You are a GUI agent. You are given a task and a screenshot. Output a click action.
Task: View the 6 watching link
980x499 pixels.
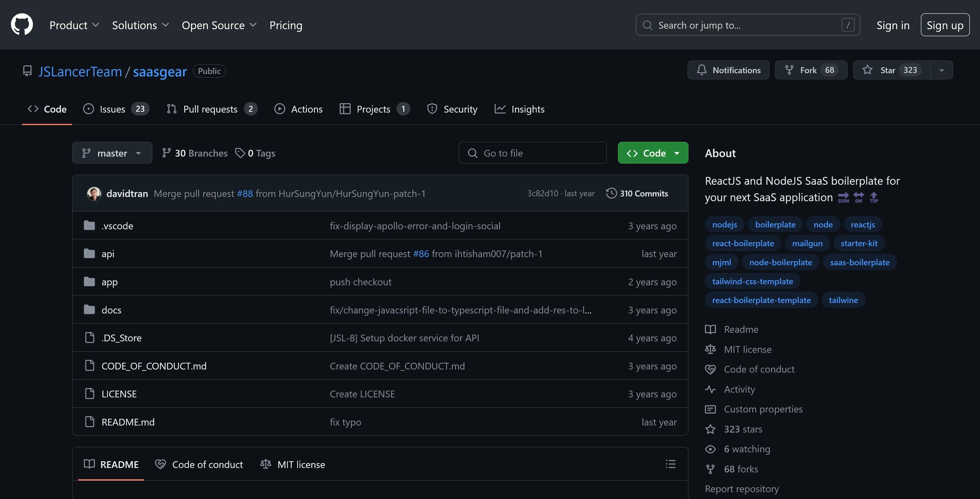(737, 449)
